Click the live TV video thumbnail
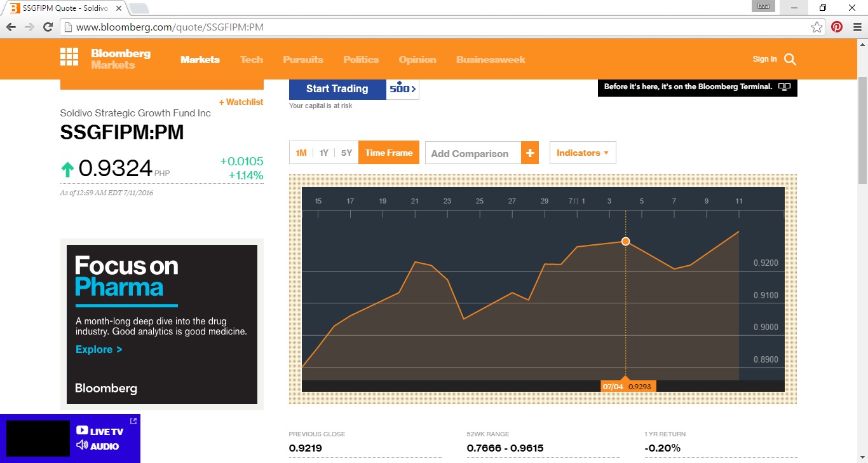This screenshot has height=463, width=868. (x=37, y=438)
